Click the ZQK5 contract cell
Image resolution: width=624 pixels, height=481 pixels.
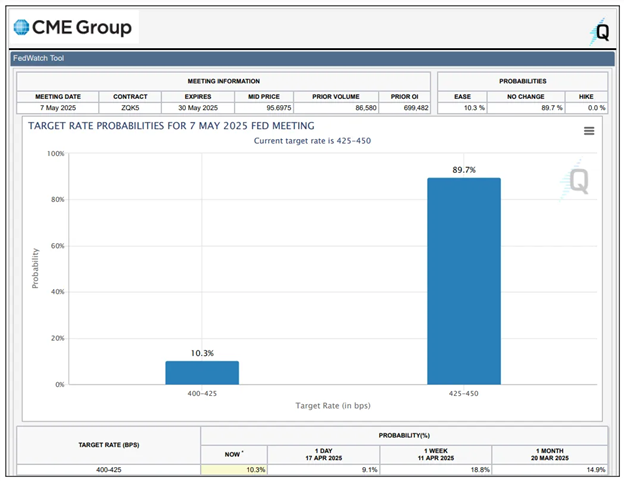tap(130, 108)
